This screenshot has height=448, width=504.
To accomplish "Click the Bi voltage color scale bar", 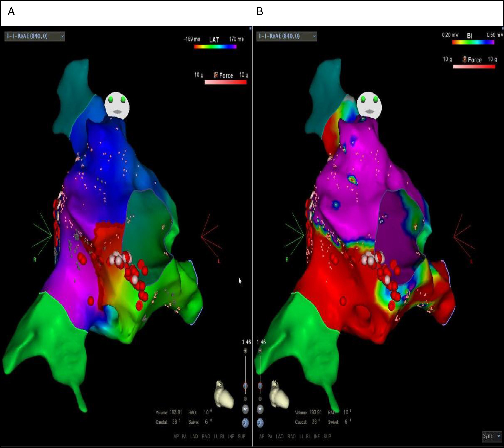I will pos(473,42).
